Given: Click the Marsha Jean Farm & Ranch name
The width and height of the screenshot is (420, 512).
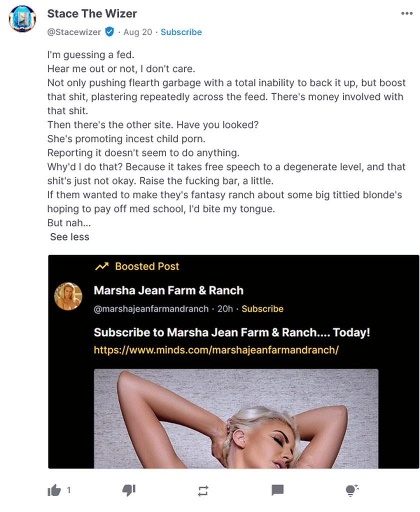Looking at the screenshot, I should point(168,290).
